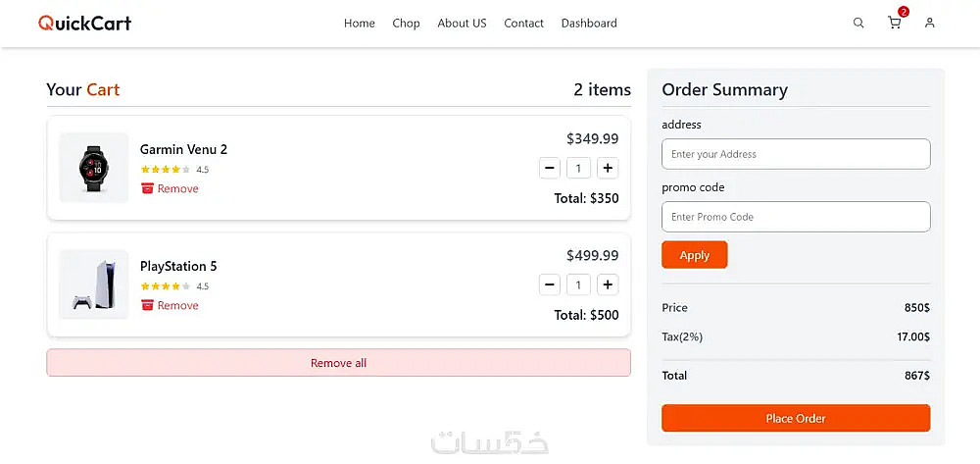Decrease PlayStation 5 quantity
980x464 pixels.
550,285
